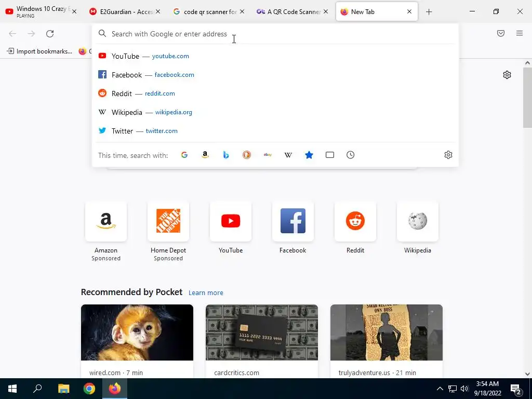Launch Google Chrome from taskbar

click(x=89, y=389)
